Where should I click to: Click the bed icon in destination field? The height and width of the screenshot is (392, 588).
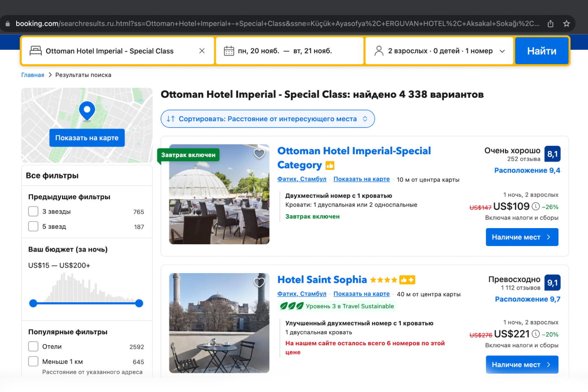pos(35,51)
